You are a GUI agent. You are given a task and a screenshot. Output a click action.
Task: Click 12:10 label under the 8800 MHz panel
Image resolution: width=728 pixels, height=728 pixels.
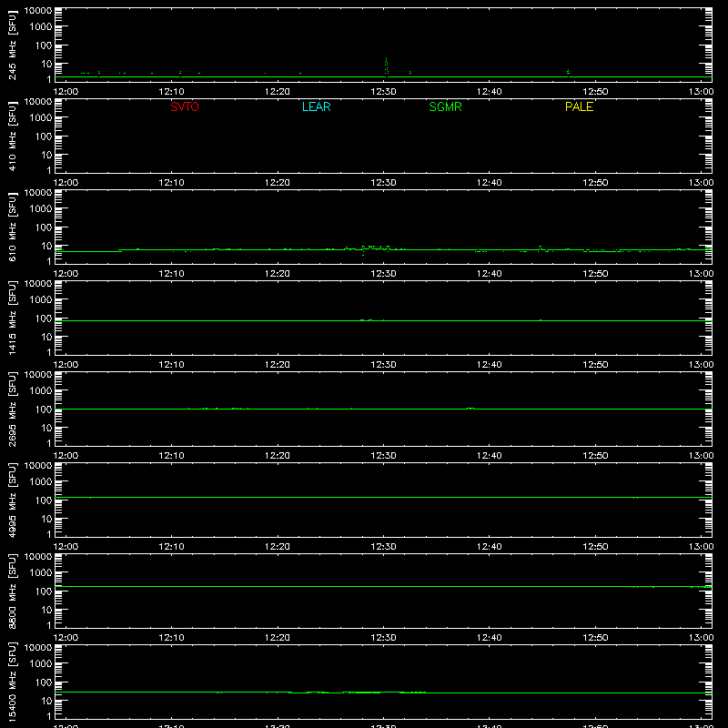171,638
